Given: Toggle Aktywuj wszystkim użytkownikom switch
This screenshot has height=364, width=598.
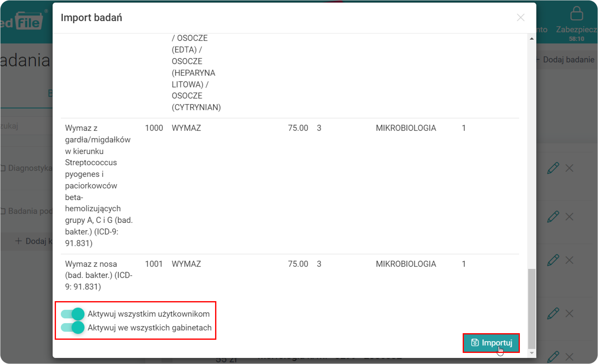Looking at the screenshot, I should (x=72, y=314).
